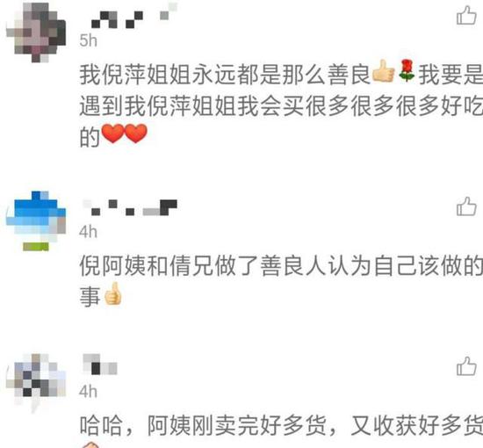
Task: Tap the thumbs-up emoji after 事
Action: pyautogui.click(x=112, y=293)
